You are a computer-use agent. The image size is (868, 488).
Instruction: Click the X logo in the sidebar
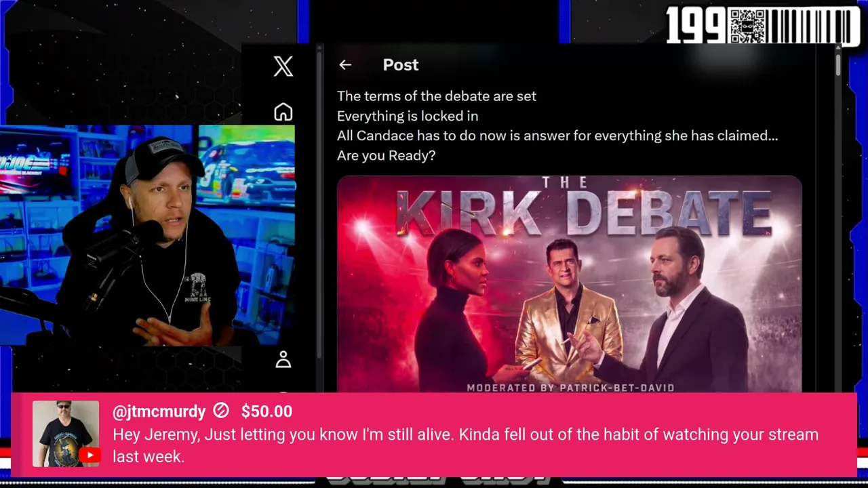pos(283,66)
